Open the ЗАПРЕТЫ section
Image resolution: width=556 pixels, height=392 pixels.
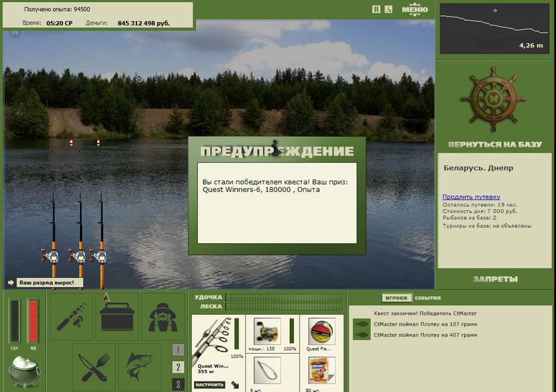pyautogui.click(x=496, y=279)
